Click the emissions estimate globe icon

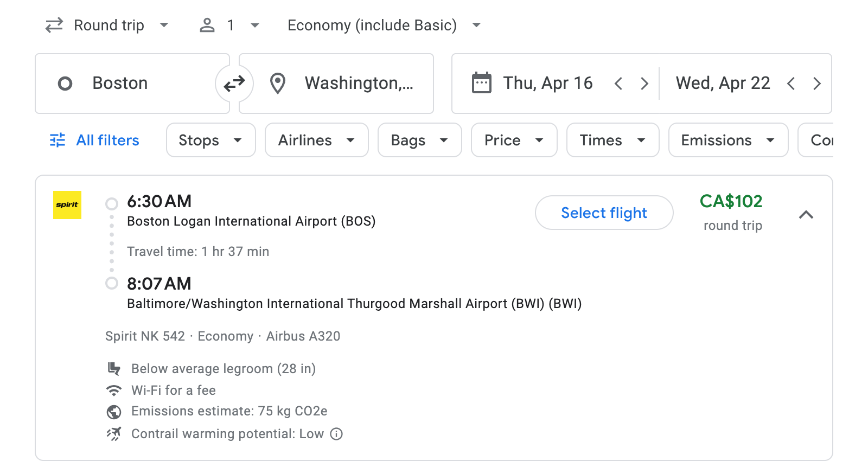coord(114,411)
